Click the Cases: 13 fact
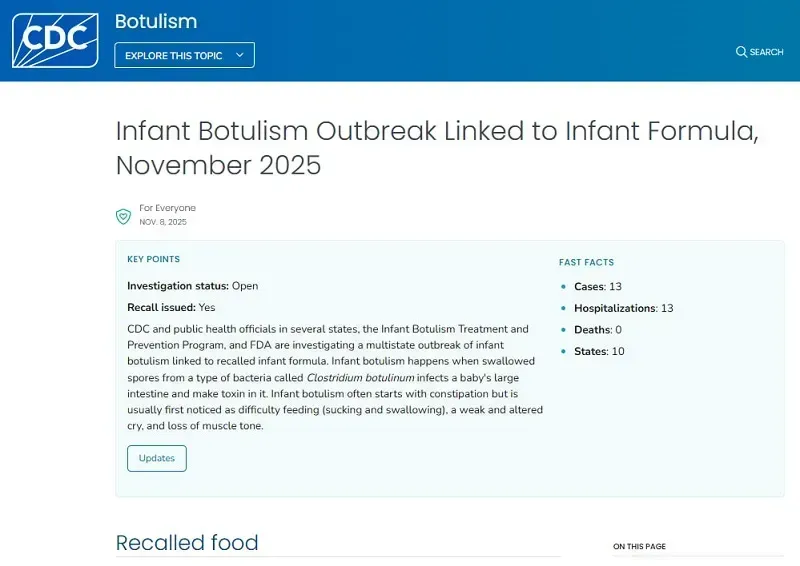The width and height of the screenshot is (800, 566). [598, 287]
